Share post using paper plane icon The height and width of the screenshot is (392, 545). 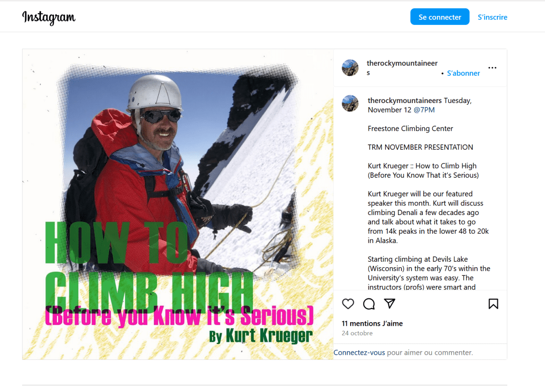[x=390, y=304]
